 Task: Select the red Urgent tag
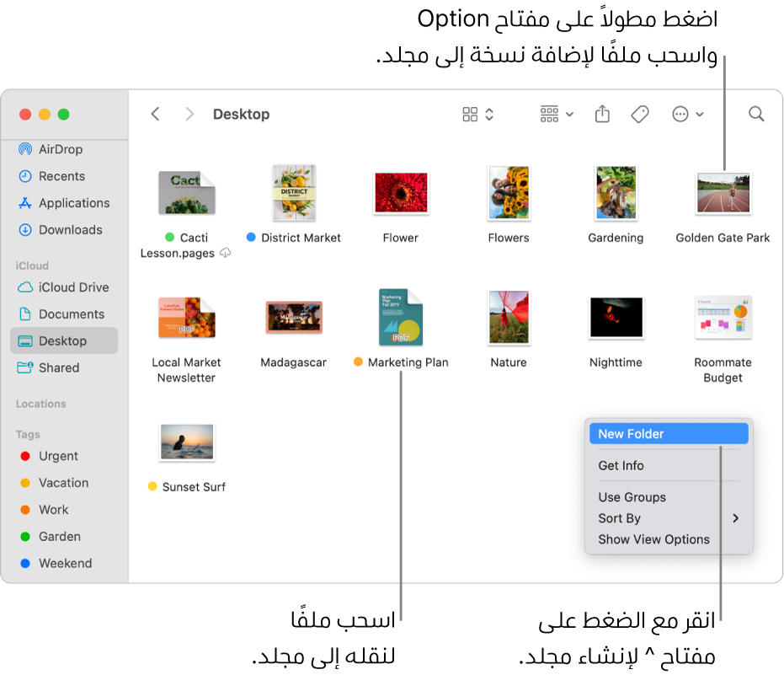[58, 456]
